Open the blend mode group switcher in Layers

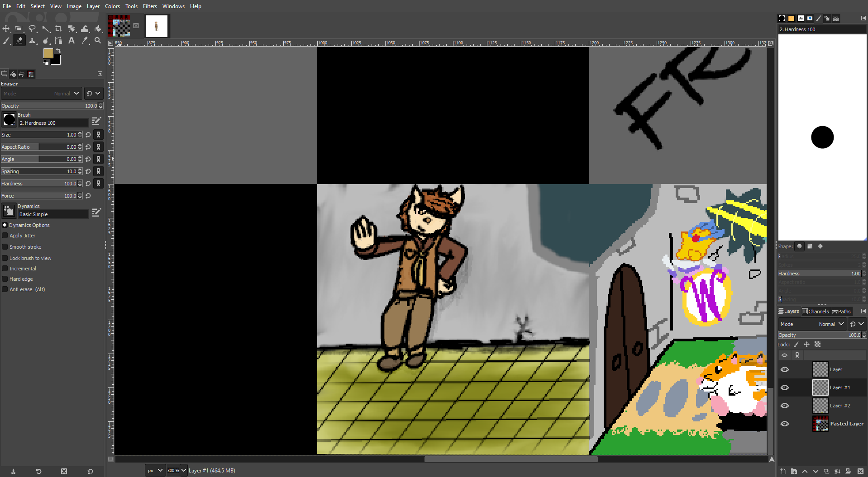(857, 324)
